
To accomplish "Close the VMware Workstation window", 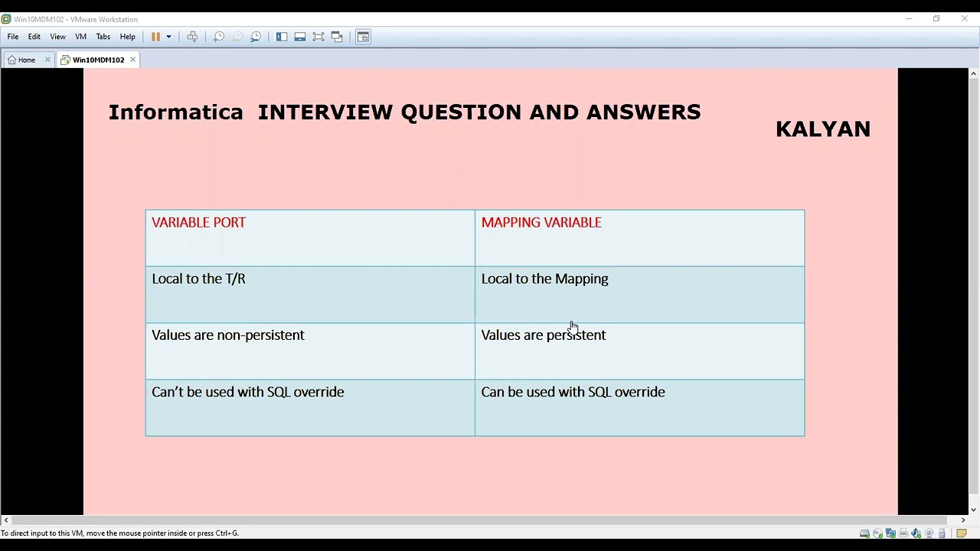I will [965, 19].
